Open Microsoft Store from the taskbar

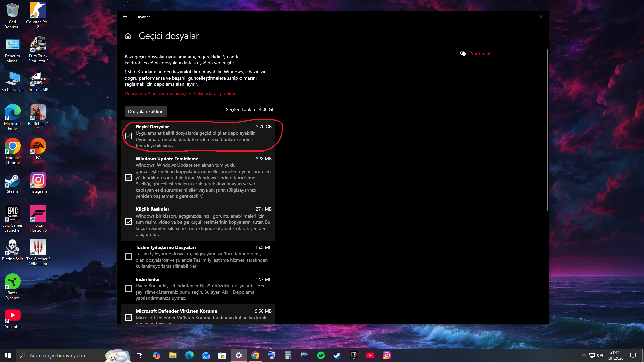tap(222, 355)
